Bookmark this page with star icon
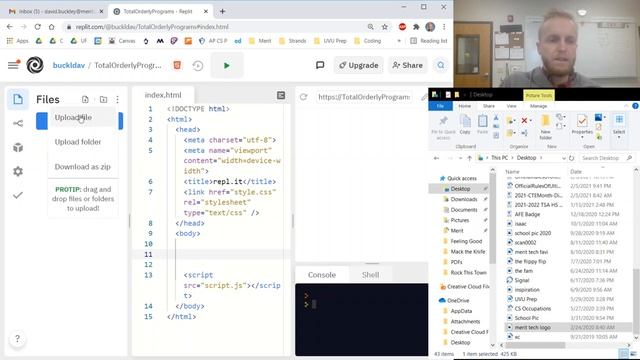Image resolution: width=640 pixels, height=360 pixels. (x=384, y=27)
